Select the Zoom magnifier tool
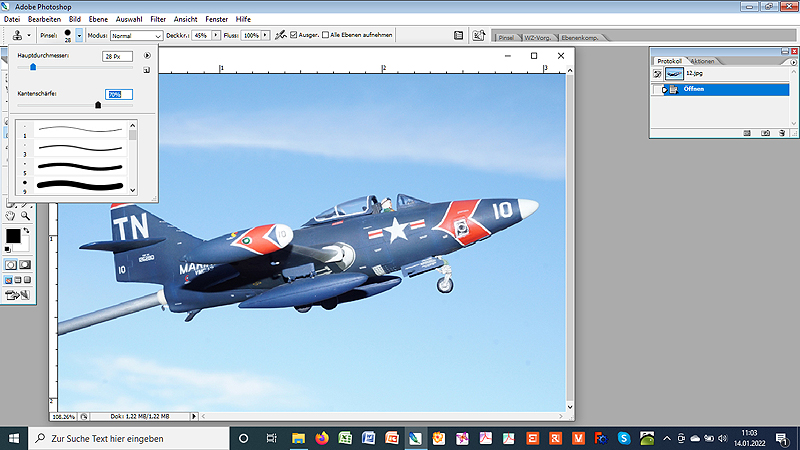 (25, 216)
